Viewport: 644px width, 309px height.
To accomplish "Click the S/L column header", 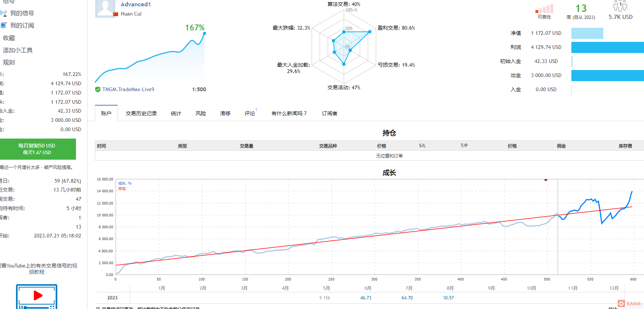I will (x=422, y=146).
